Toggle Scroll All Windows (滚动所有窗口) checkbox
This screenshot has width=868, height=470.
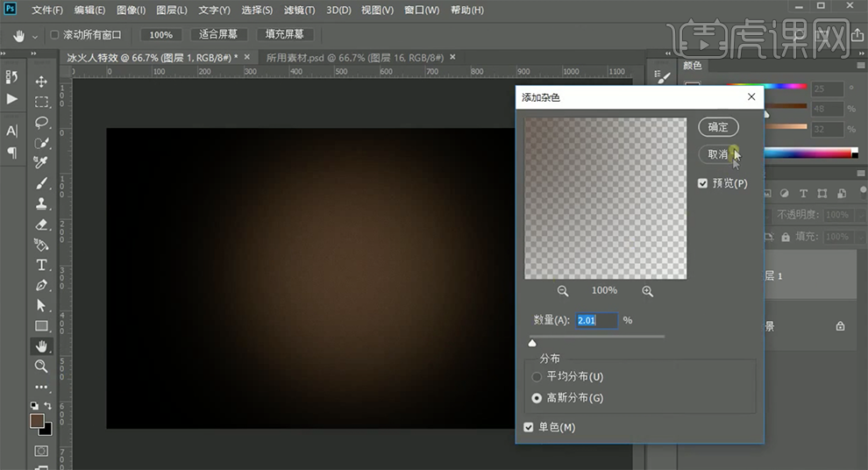point(54,35)
